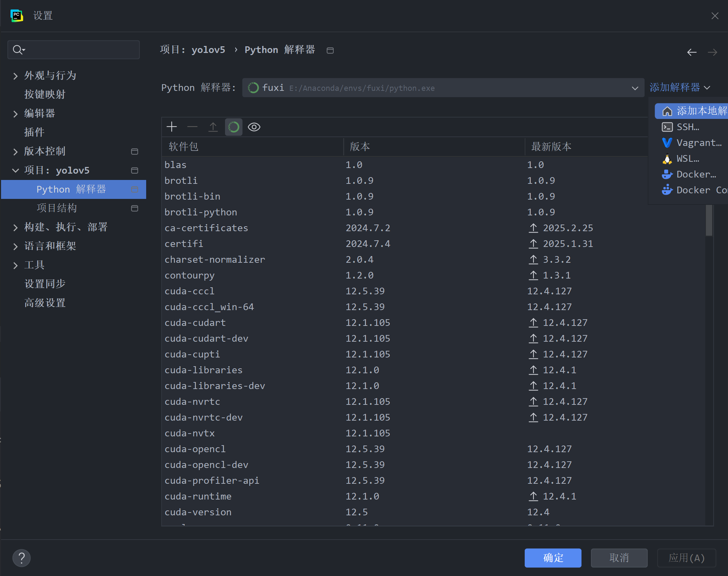The image size is (728, 576).
Task: Expand the 版本控制 settings section
Action: click(x=15, y=152)
